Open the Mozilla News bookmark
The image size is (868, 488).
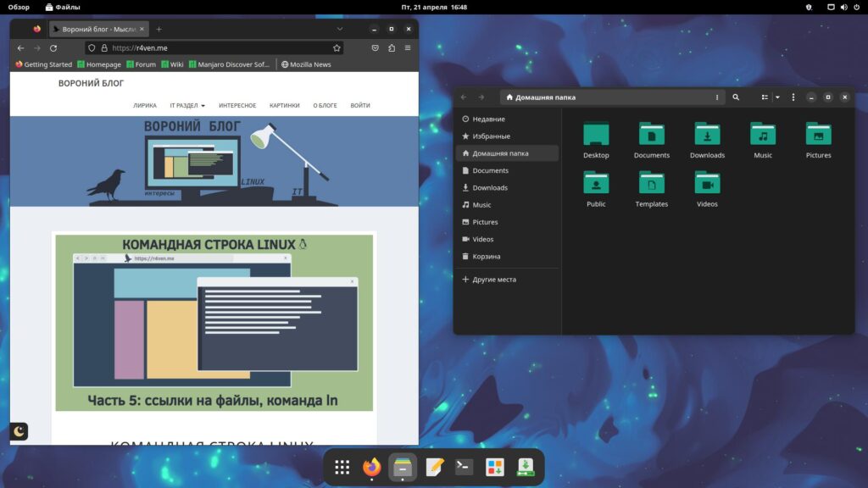tap(306, 64)
